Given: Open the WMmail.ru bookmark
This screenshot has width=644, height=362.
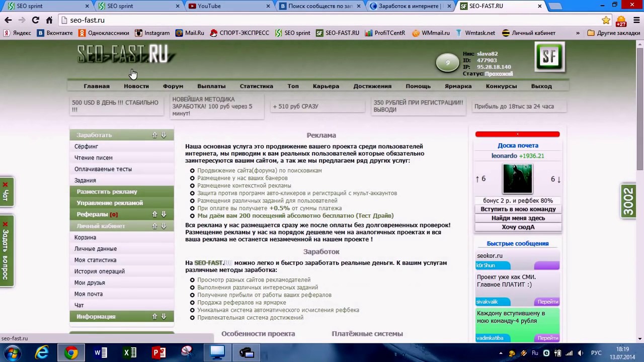Looking at the screenshot, I should [431, 33].
